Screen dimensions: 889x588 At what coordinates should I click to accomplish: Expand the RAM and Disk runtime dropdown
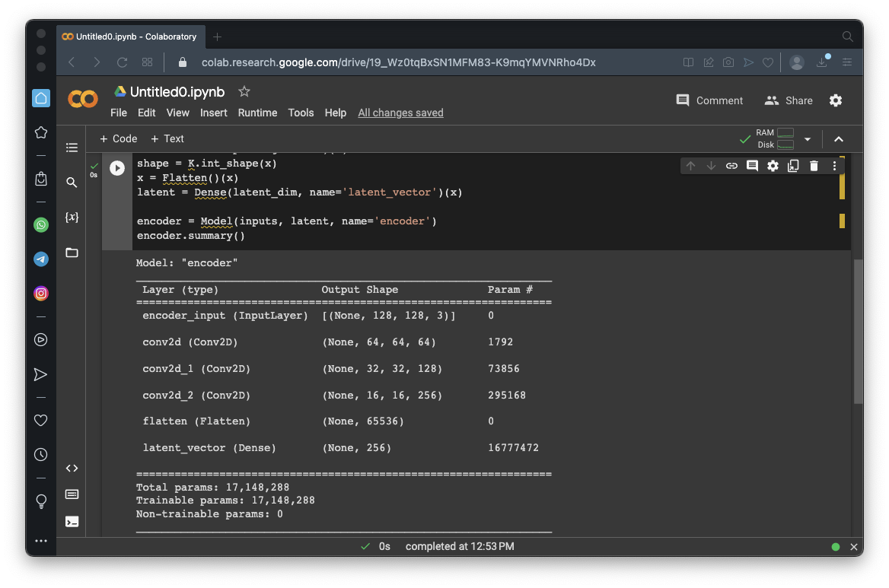click(808, 139)
